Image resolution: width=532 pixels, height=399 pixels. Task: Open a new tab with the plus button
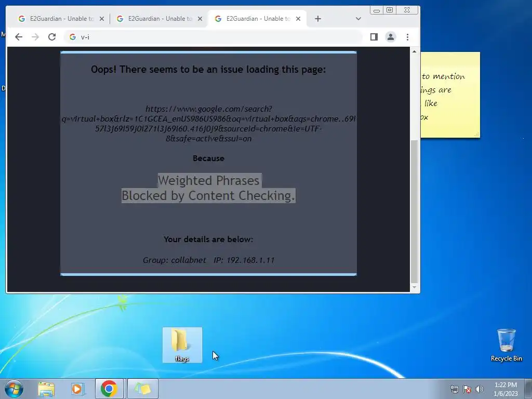pyautogui.click(x=318, y=19)
